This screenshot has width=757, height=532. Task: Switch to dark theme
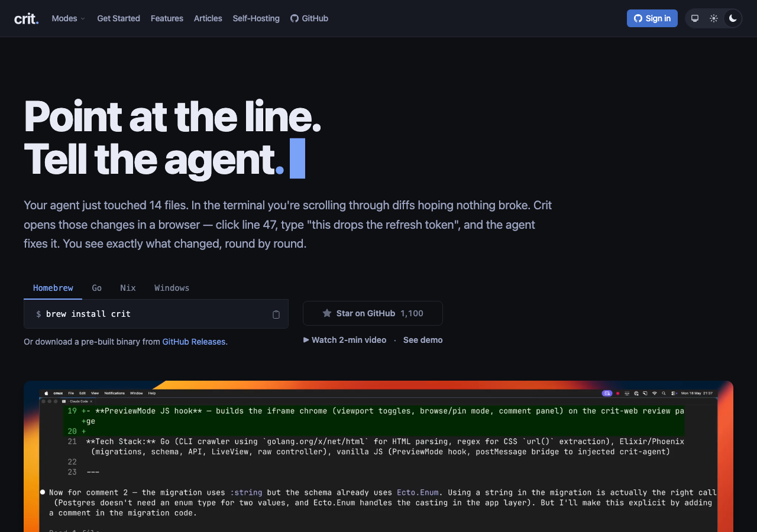tap(733, 18)
